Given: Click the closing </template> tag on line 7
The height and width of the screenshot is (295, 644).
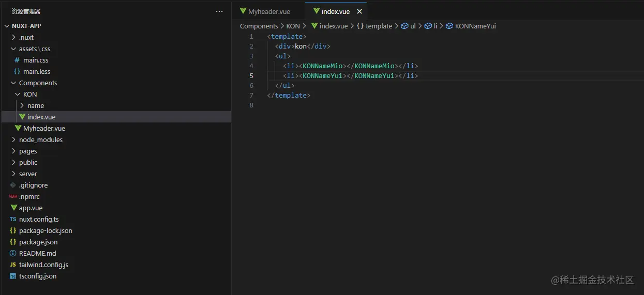Looking at the screenshot, I should pyautogui.click(x=289, y=95).
